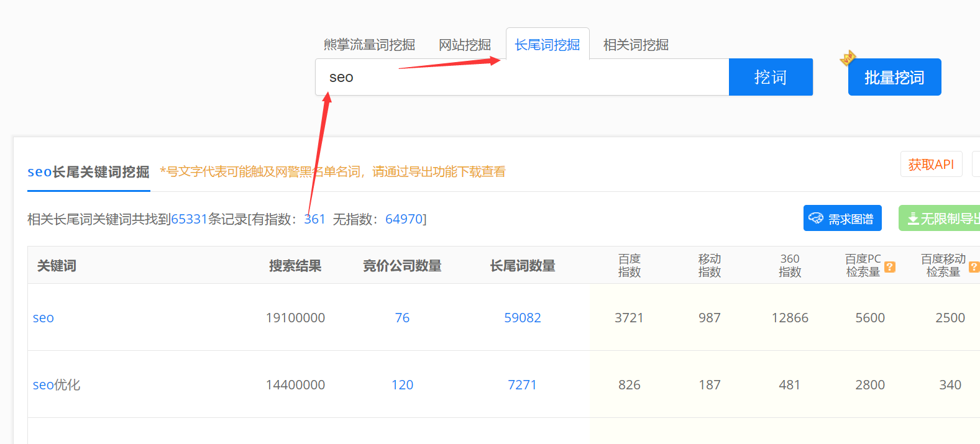
Task: Click bidding company count 120
Action: pos(402,385)
